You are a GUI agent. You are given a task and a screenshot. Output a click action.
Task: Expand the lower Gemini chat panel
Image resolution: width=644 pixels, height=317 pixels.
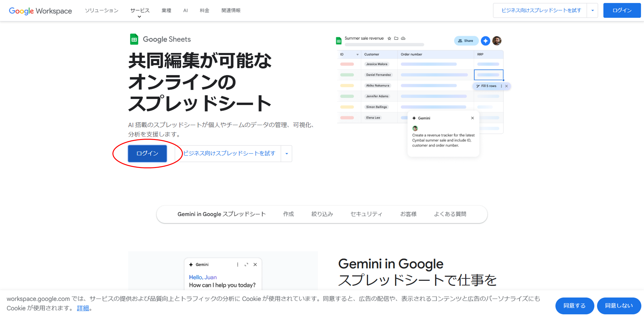point(246,265)
